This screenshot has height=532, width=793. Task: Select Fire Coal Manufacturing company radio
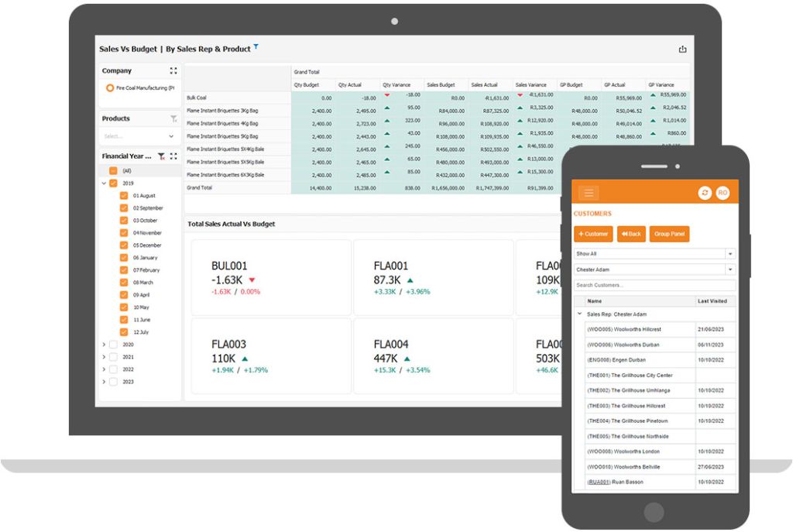click(x=110, y=88)
